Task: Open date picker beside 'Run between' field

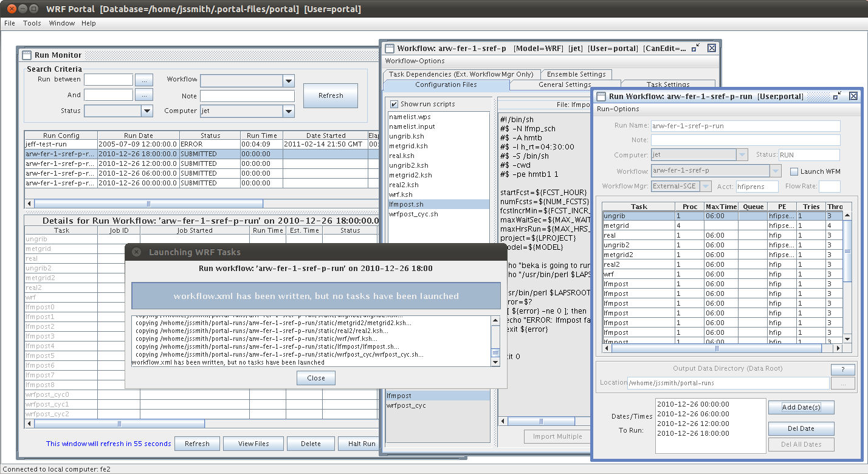Action: click(144, 80)
